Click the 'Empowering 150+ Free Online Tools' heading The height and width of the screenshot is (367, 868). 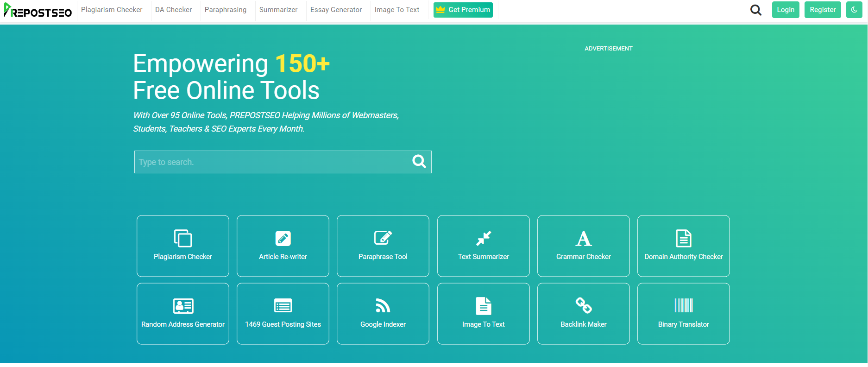[x=232, y=77]
